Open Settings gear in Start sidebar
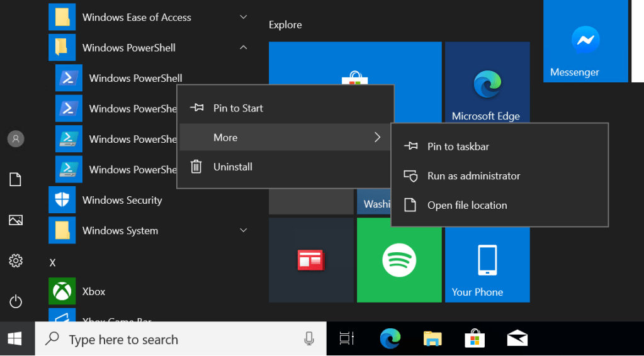The height and width of the screenshot is (356, 644). [x=16, y=260]
